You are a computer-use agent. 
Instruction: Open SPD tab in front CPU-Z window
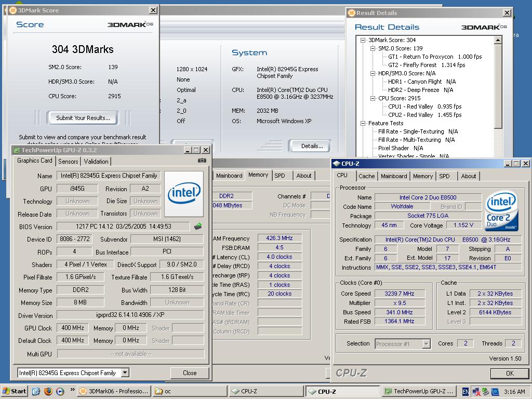coord(445,176)
